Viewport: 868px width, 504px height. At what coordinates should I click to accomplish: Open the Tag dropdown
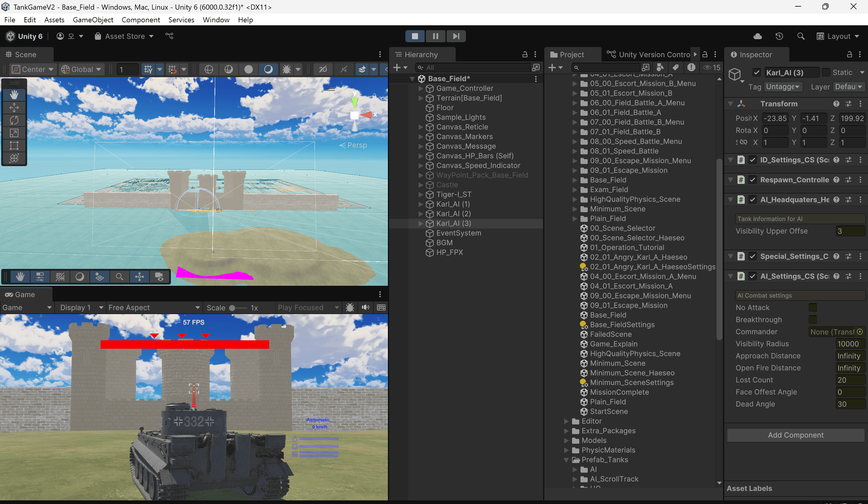click(x=783, y=87)
